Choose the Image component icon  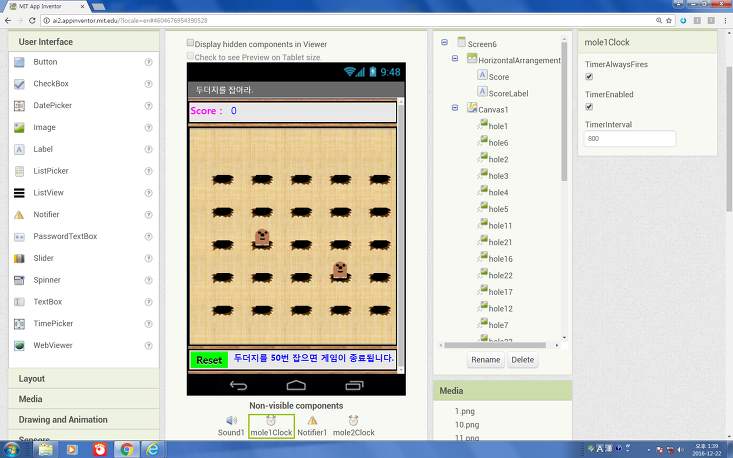coord(19,128)
